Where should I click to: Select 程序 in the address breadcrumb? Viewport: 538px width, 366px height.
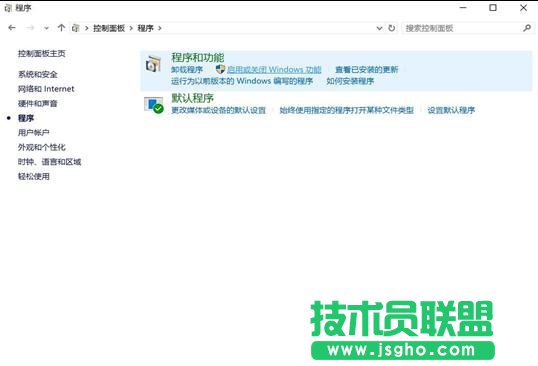[x=145, y=28]
